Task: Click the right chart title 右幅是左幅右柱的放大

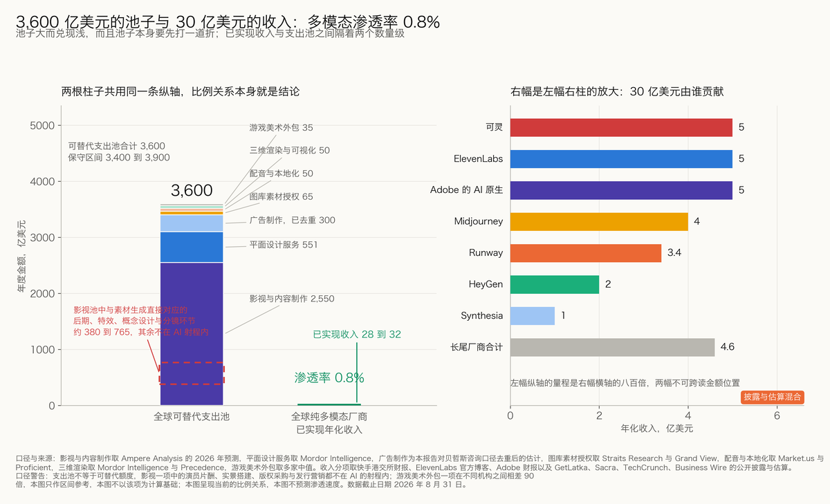Action: 617,91
